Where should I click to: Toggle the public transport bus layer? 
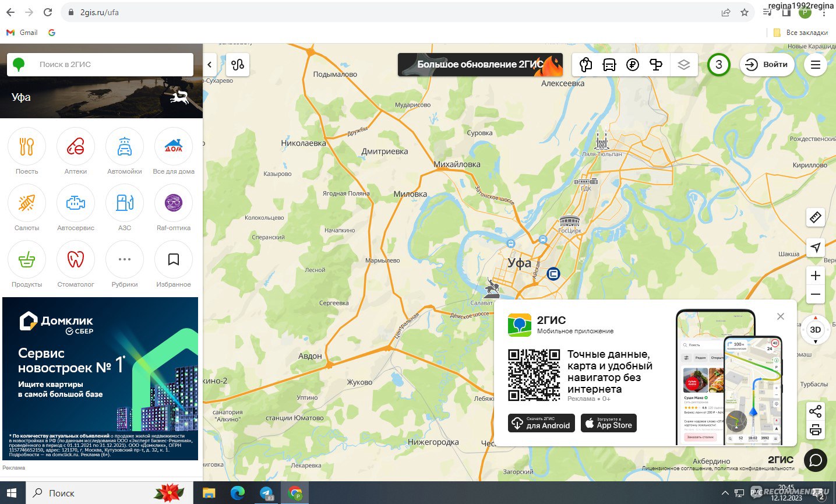click(609, 65)
